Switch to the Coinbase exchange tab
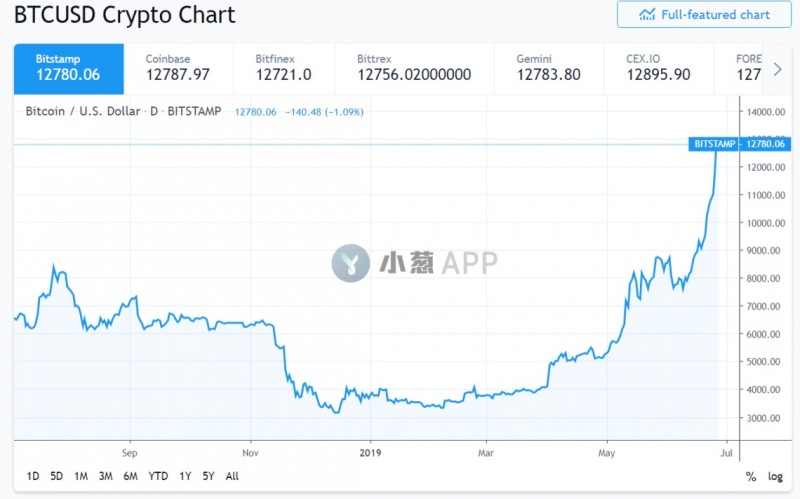Screen dimensions: 800x499 178,68
